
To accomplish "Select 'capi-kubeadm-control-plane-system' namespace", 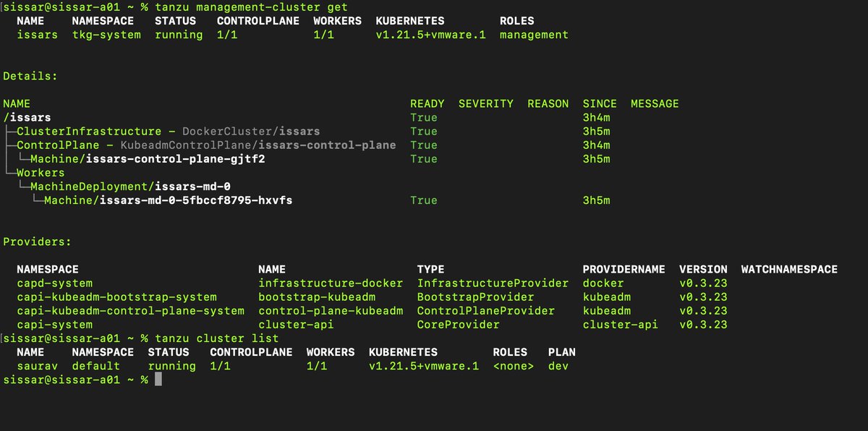I will (x=130, y=310).
